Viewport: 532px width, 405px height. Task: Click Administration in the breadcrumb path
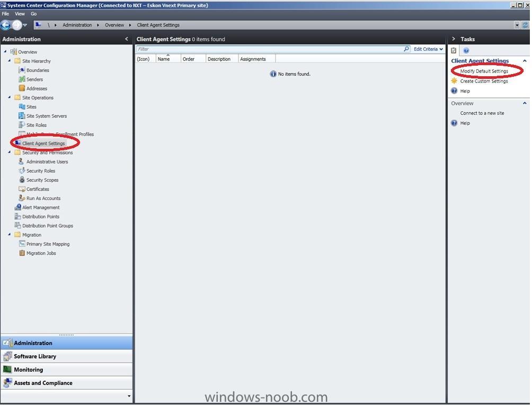(77, 25)
